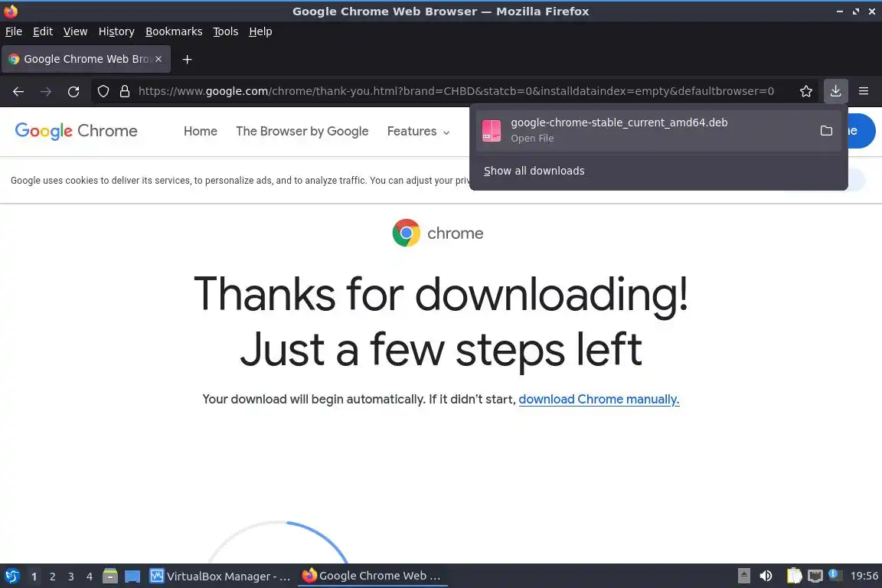Viewport: 882px width, 588px height.
Task: Open tracking protection shield icon
Action: pyautogui.click(x=103, y=91)
